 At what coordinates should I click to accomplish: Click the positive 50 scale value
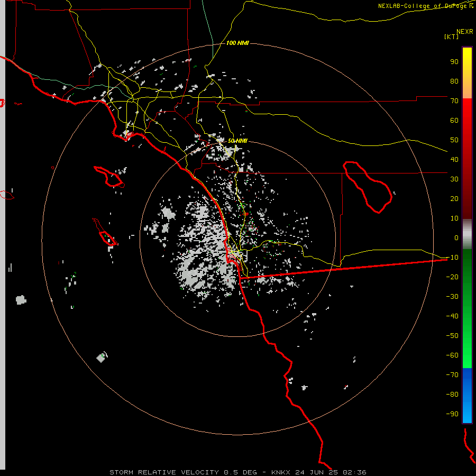coord(454,140)
